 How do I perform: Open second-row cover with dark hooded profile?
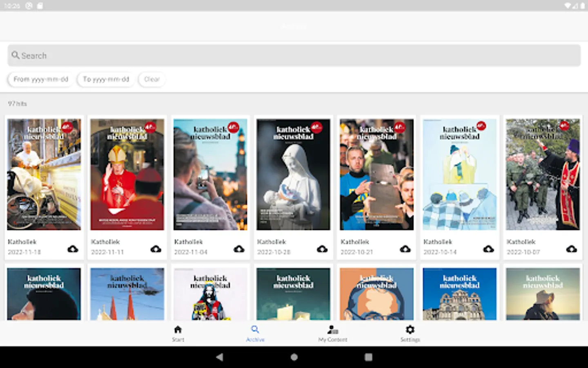click(x=44, y=294)
